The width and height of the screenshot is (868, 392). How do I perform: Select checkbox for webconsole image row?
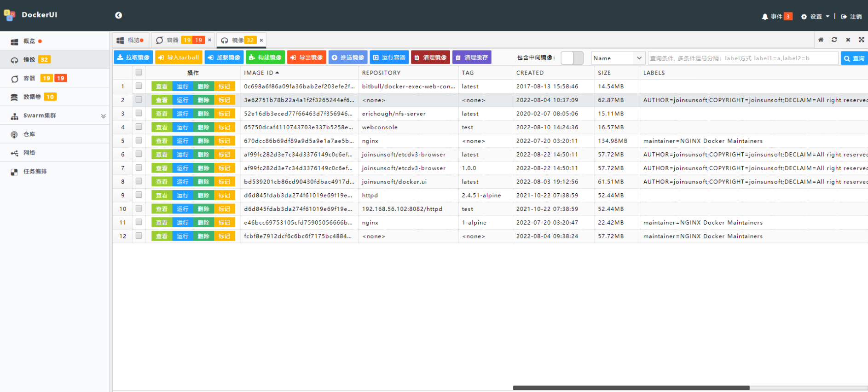click(139, 127)
